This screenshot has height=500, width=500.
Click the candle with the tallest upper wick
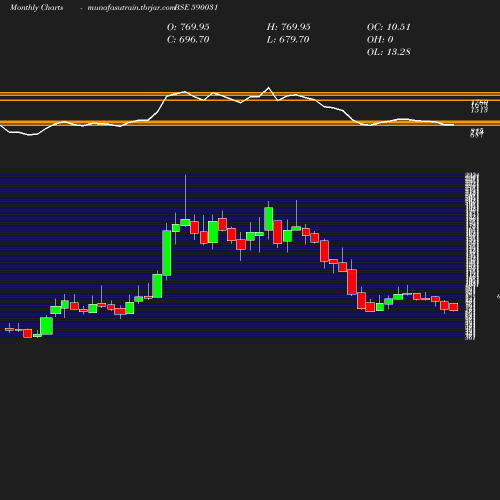pos(185,222)
